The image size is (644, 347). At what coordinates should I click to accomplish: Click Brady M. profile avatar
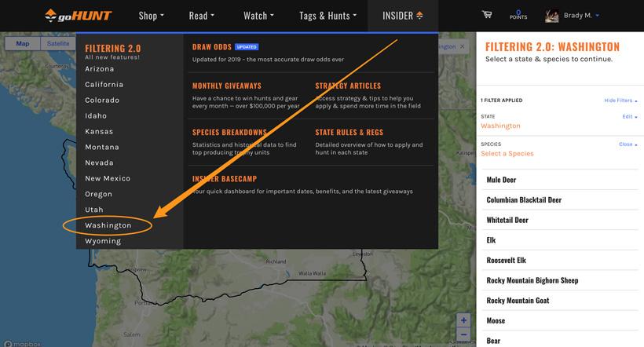click(551, 16)
